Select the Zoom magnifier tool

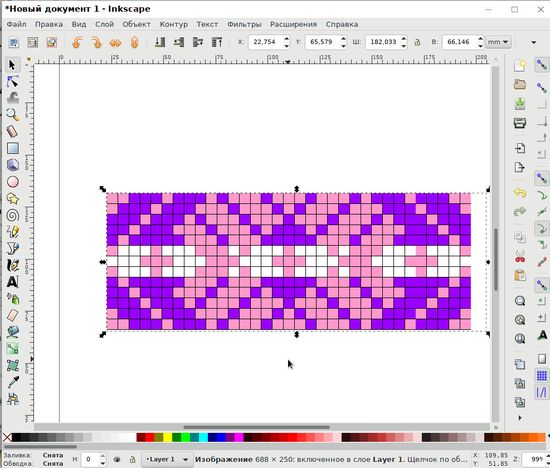[x=13, y=115]
